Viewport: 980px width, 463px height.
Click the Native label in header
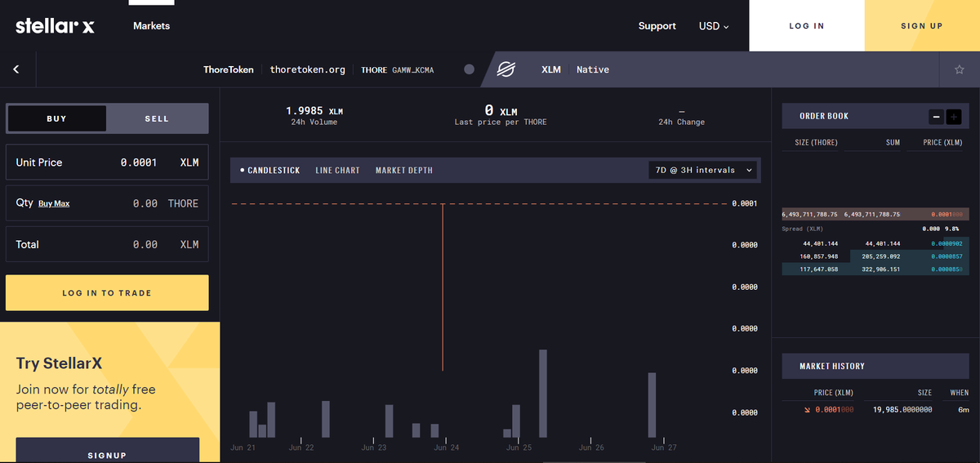pyautogui.click(x=593, y=70)
